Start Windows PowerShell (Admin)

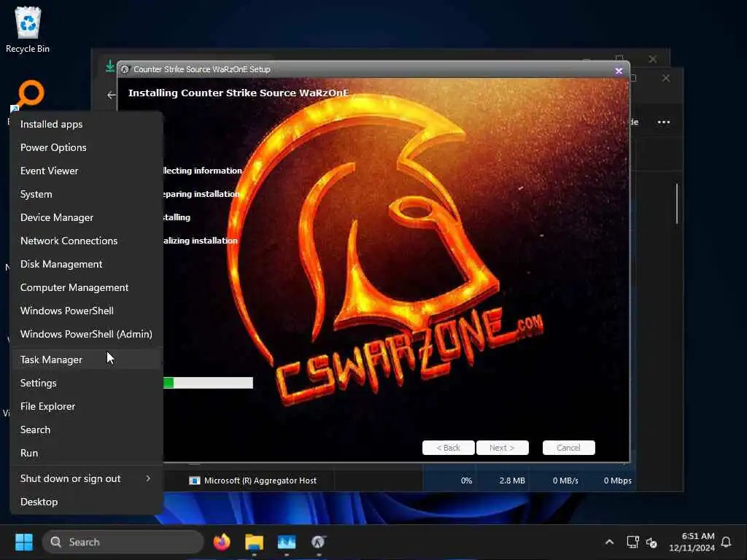[86, 334]
